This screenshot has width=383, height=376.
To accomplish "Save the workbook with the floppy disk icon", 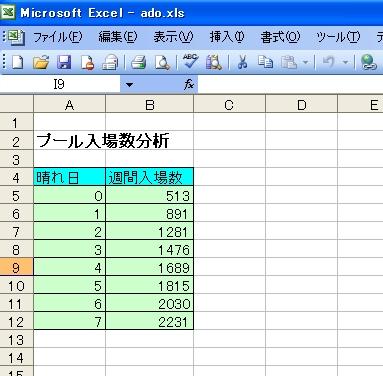I will [64, 62].
